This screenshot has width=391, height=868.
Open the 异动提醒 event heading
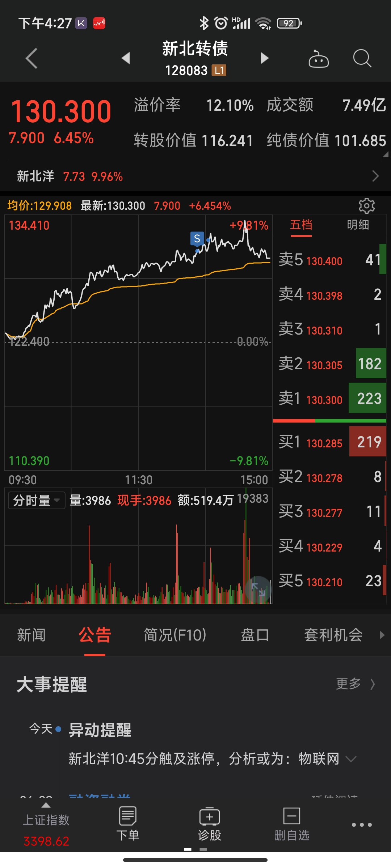pyautogui.click(x=100, y=730)
